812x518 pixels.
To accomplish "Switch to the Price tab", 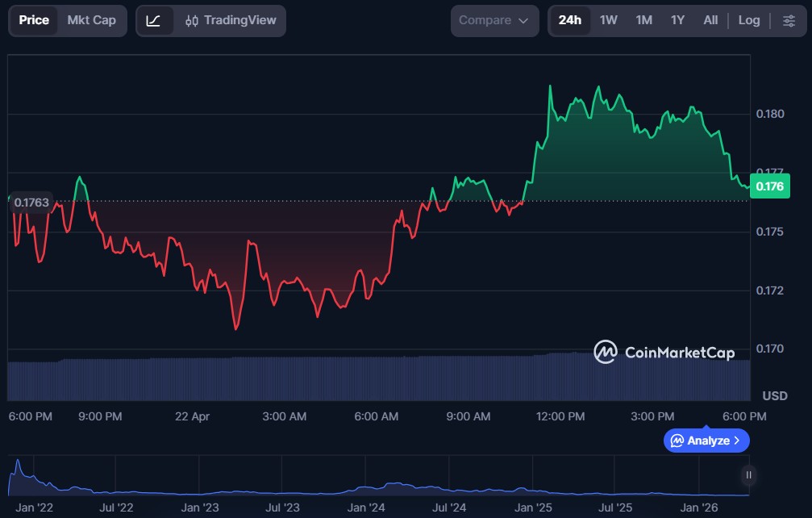I will point(34,20).
